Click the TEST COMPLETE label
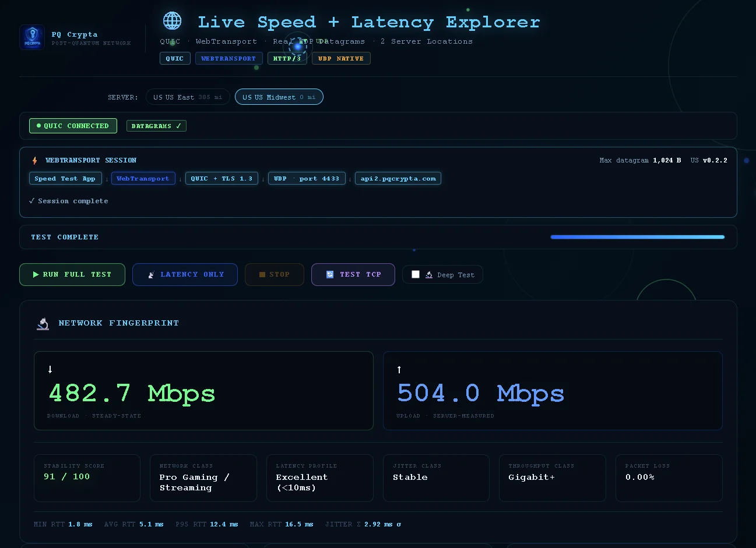Screen dimensions: 756x548 coord(65,237)
